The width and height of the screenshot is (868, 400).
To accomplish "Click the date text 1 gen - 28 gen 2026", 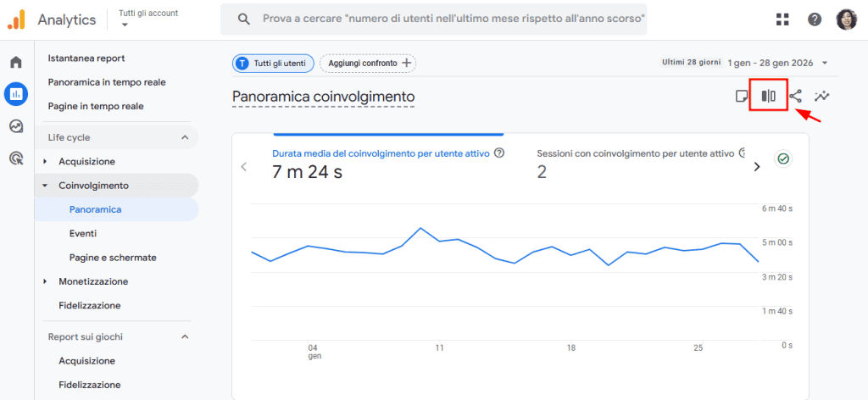I will 770,63.
